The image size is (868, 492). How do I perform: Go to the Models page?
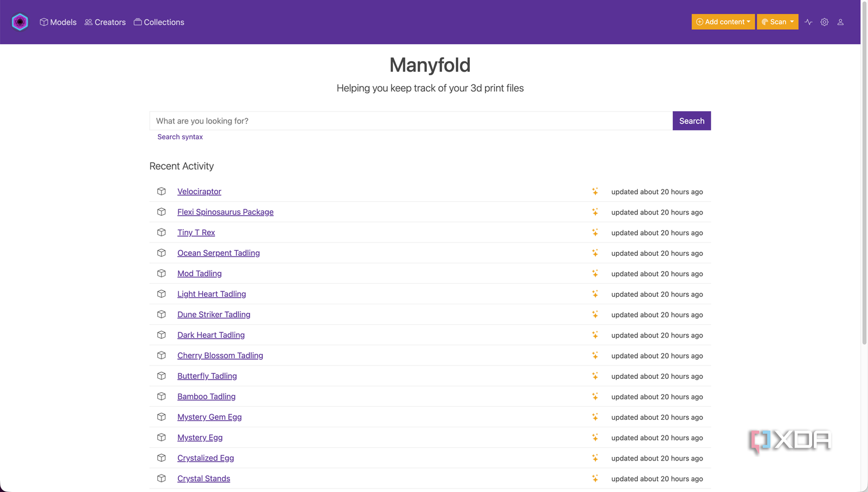coord(58,22)
